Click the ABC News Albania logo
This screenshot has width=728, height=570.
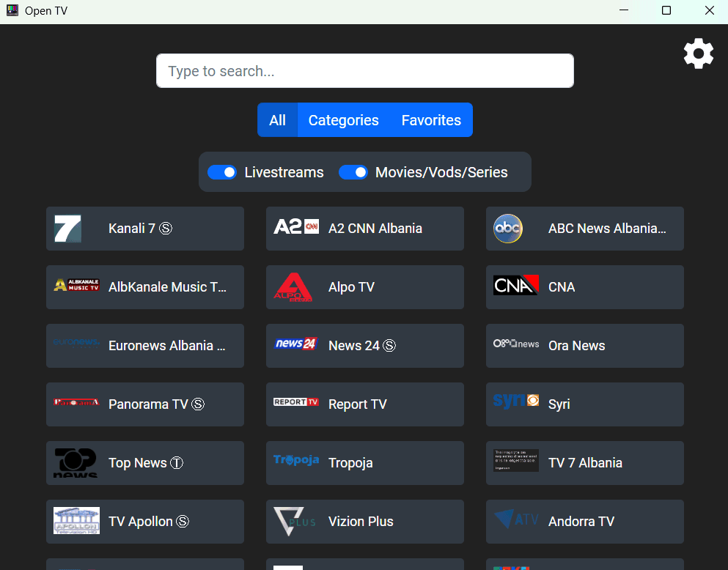point(507,229)
